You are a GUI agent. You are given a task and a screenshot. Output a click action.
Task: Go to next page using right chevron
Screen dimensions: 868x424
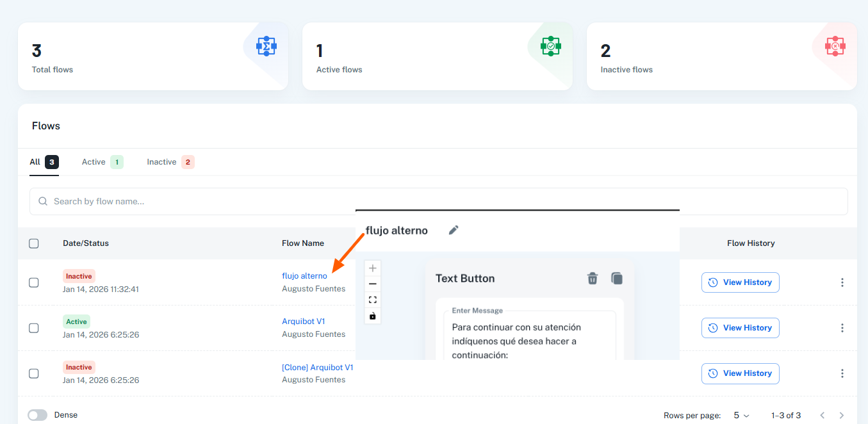841,416
